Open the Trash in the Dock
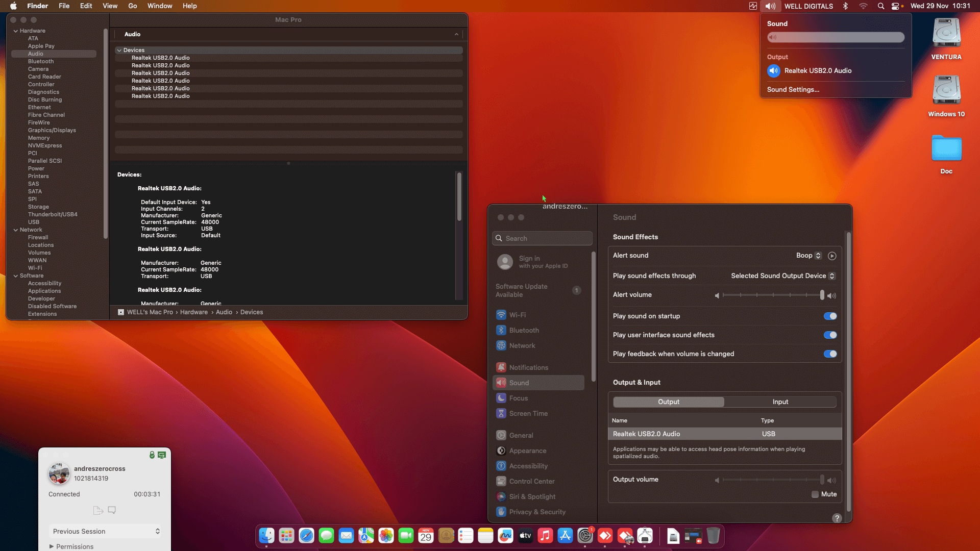980x551 pixels. (713, 536)
